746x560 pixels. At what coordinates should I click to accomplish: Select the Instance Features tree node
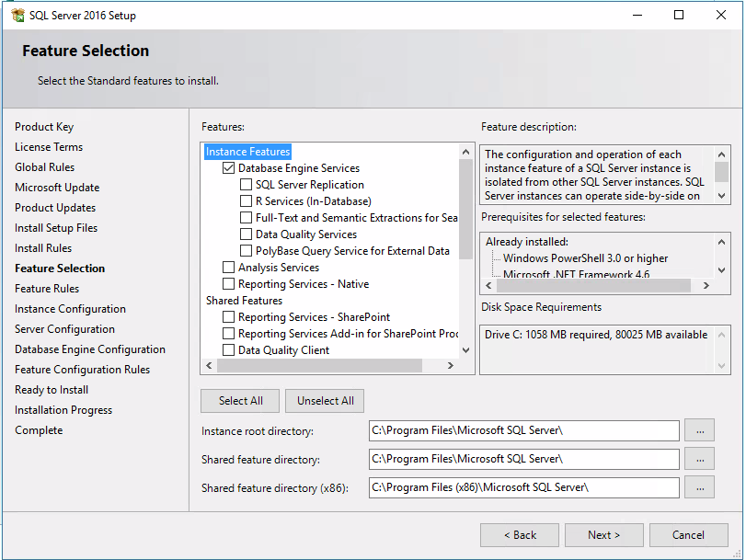coord(248,152)
